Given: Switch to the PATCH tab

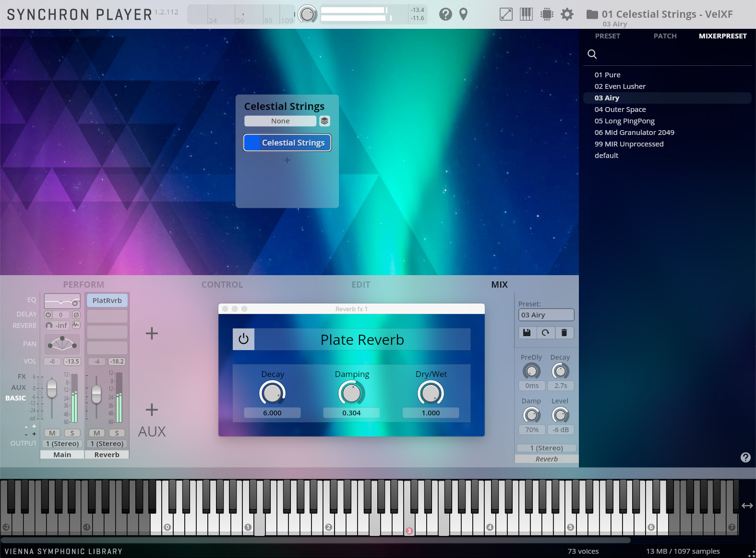Looking at the screenshot, I should 665,36.
